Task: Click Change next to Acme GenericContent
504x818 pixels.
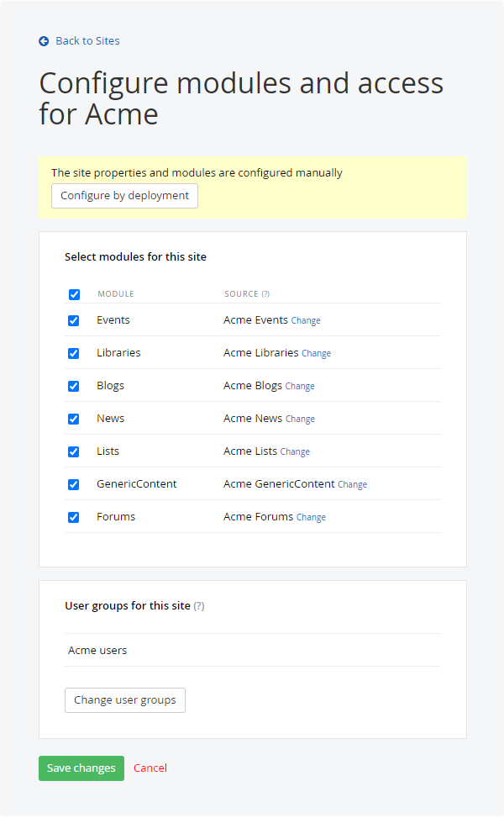Action: (x=352, y=485)
